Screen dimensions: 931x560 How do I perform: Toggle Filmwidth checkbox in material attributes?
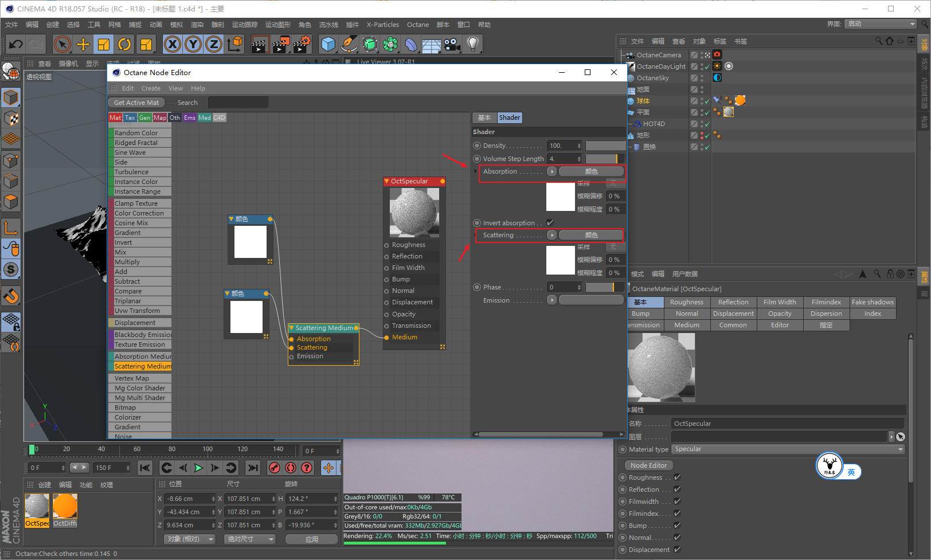click(677, 501)
